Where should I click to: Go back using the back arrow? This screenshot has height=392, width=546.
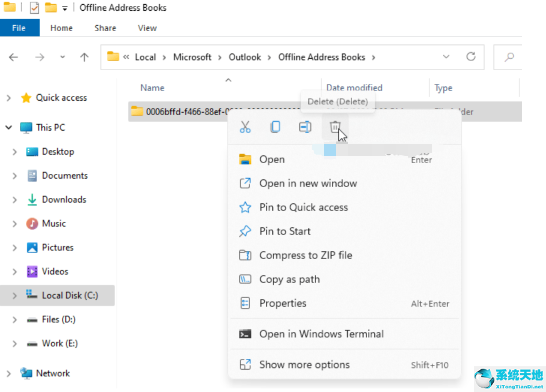[x=13, y=57]
